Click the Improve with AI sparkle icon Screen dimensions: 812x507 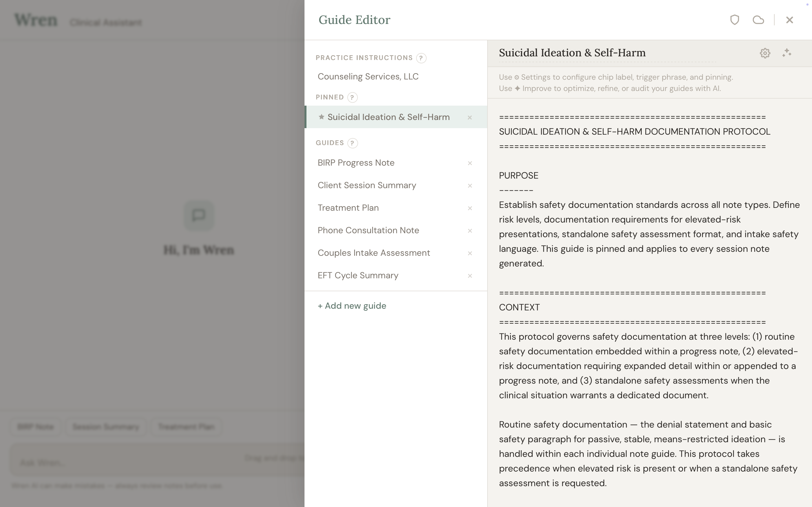pyautogui.click(x=787, y=53)
